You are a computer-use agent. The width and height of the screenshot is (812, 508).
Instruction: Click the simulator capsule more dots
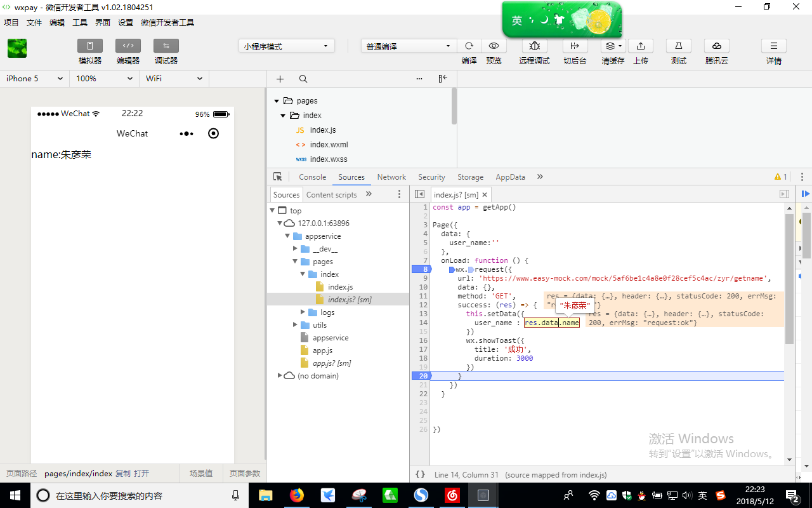point(186,133)
